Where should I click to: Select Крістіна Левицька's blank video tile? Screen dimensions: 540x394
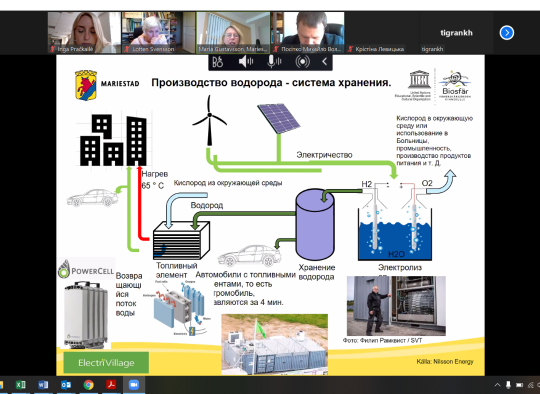click(x=382, y=32)
